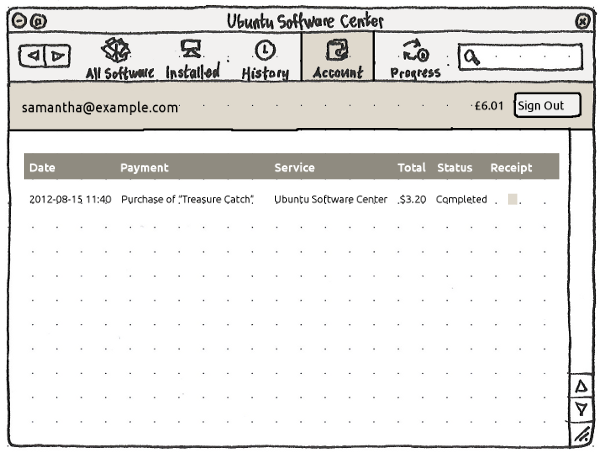
Task: Sort by the Payment column header
Action: (144, 168)
